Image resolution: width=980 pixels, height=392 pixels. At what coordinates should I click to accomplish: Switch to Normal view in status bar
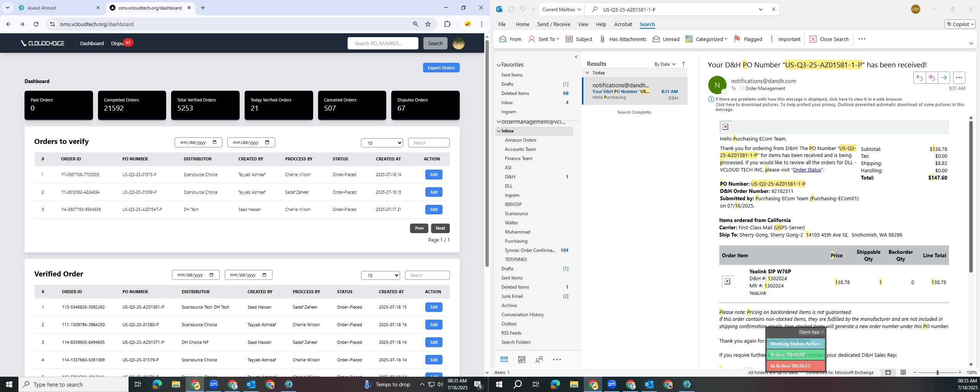point(888,372)
